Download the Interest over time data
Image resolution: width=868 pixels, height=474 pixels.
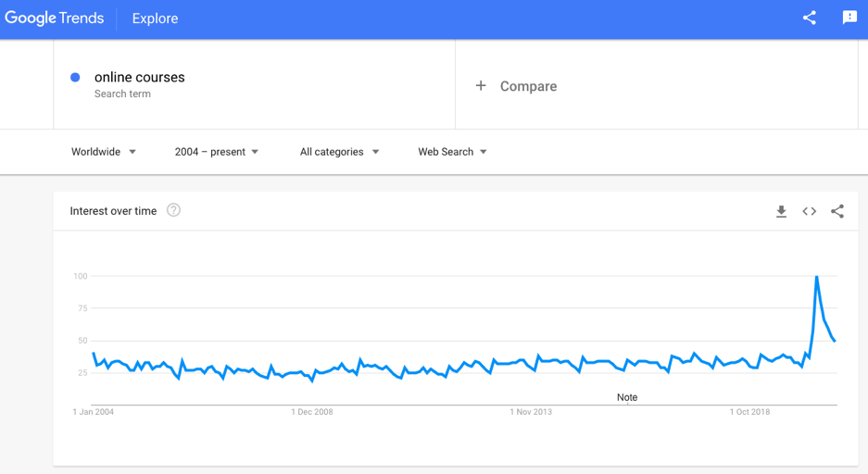coord(781,211)
